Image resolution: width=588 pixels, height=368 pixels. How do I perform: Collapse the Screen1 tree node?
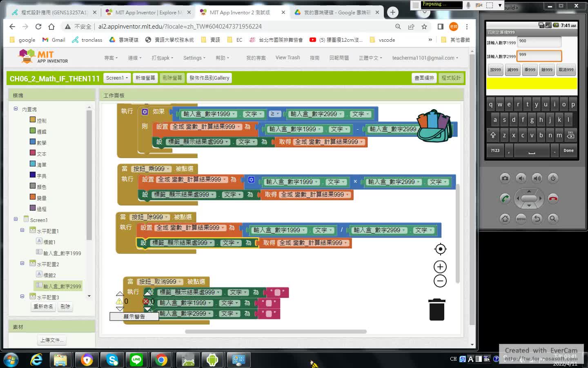click(16, 219)
